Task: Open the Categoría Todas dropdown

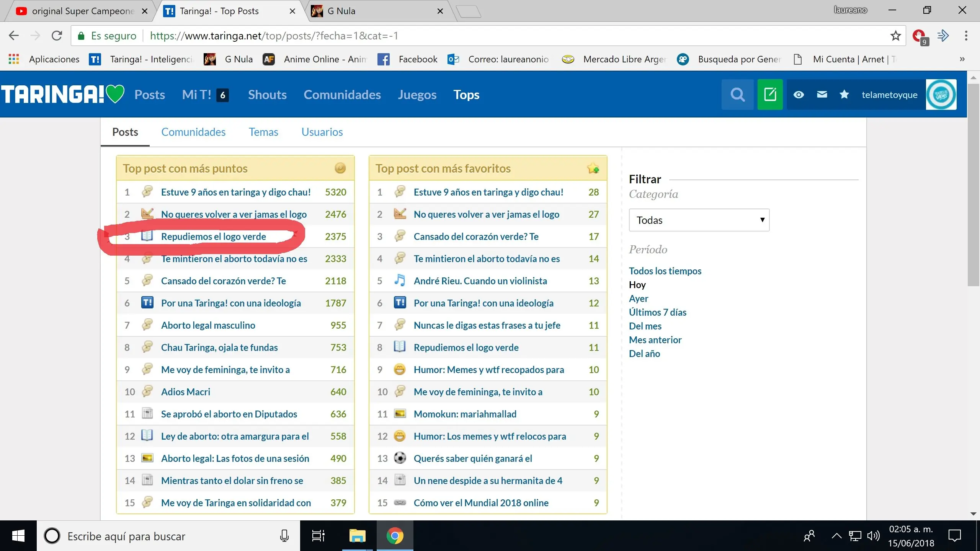Action: coord(699,220)
